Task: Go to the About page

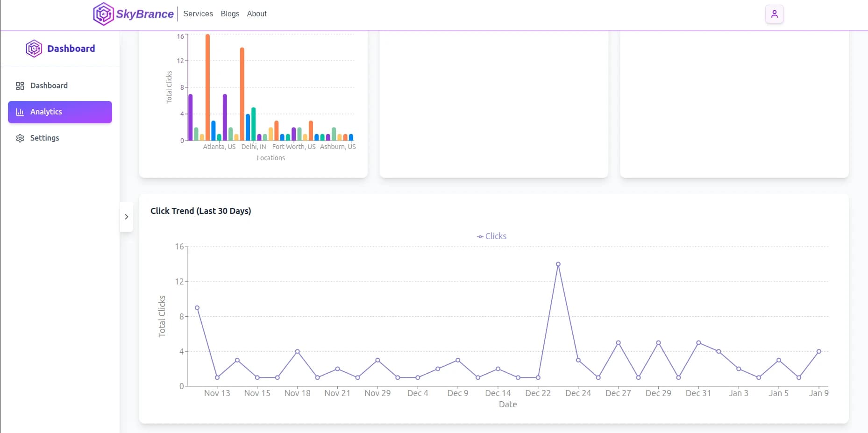Action: [256, 14]
